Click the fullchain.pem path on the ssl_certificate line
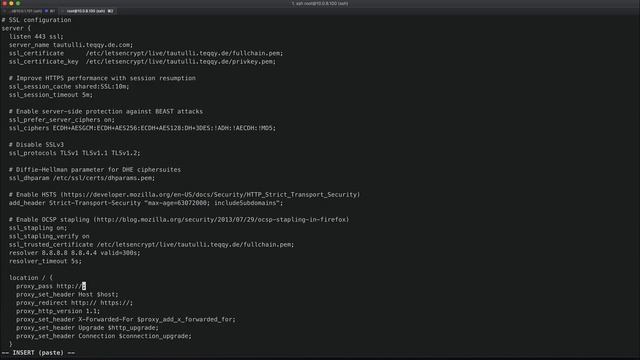This screenshot has height=360, width=640. 184,53
